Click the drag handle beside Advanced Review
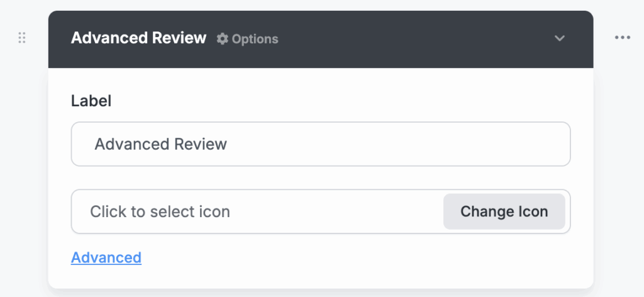 [x=23, y=38]
